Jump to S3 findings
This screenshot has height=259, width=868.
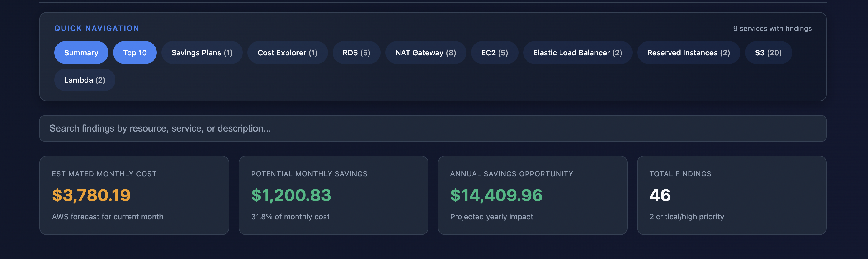tap(768, 53)
